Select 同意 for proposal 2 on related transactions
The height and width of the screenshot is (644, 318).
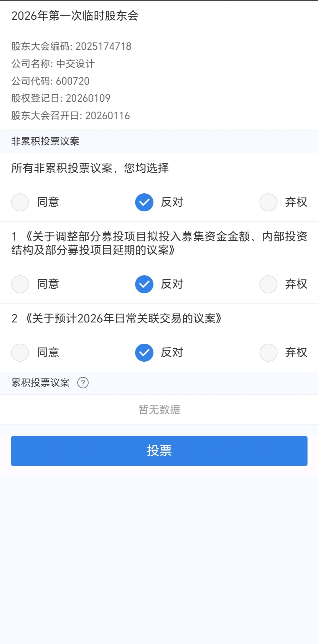pos(20,353)
